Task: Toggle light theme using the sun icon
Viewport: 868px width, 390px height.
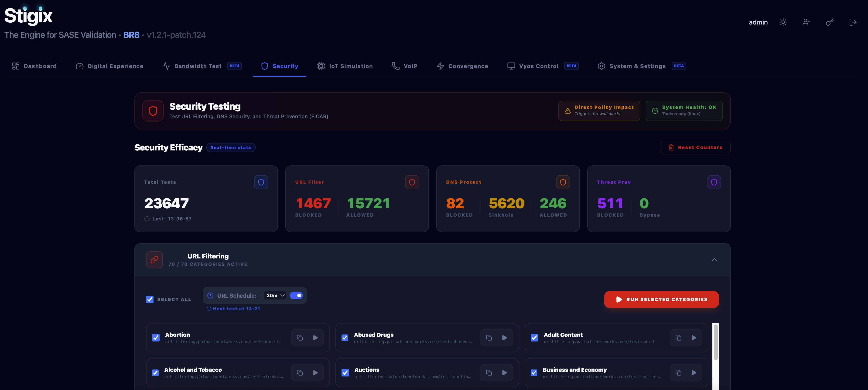Action: point(783,22)
